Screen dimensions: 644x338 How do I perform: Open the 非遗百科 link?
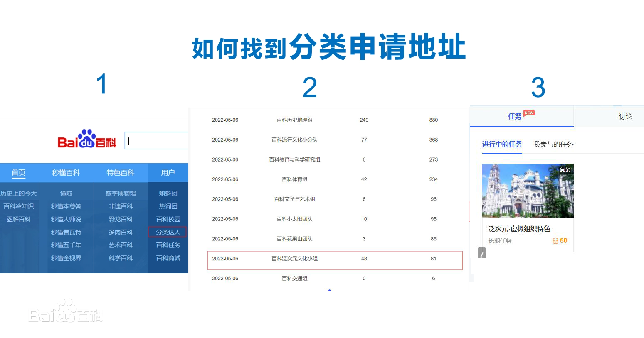[x=121, y=206]
